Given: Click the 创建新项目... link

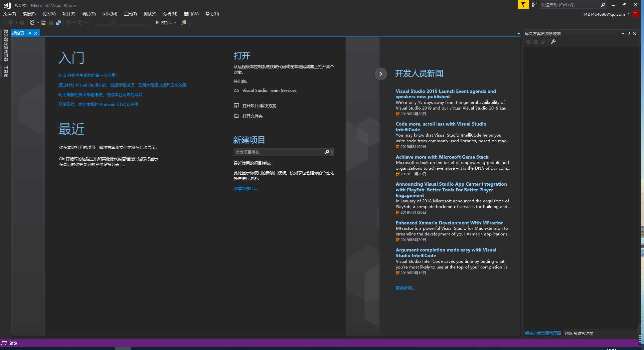Looking at the screenshot, I should coord(245,189).
